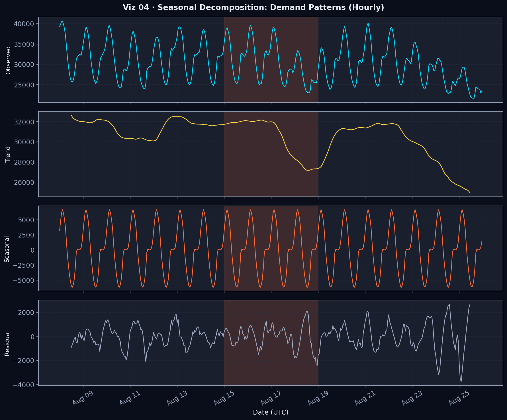Screen dimensions: 507x420
Task: Click the 'Observed' y-axis label
Action: coord(8,60)
